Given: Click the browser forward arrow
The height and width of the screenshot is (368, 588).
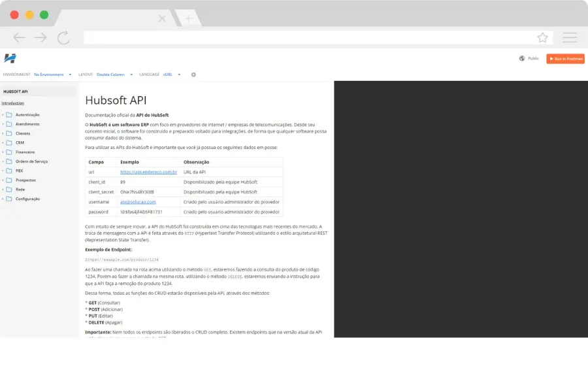Looking at the screenshot, I should pyautogui.click(x=41, y=37).
